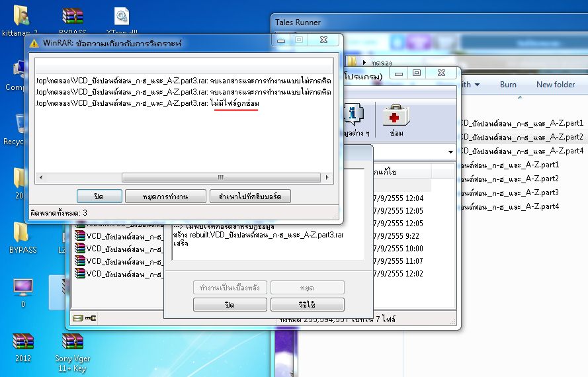Open the BYPASS folder on the desktop
This screenshot has width=588, height=377.
22,237
